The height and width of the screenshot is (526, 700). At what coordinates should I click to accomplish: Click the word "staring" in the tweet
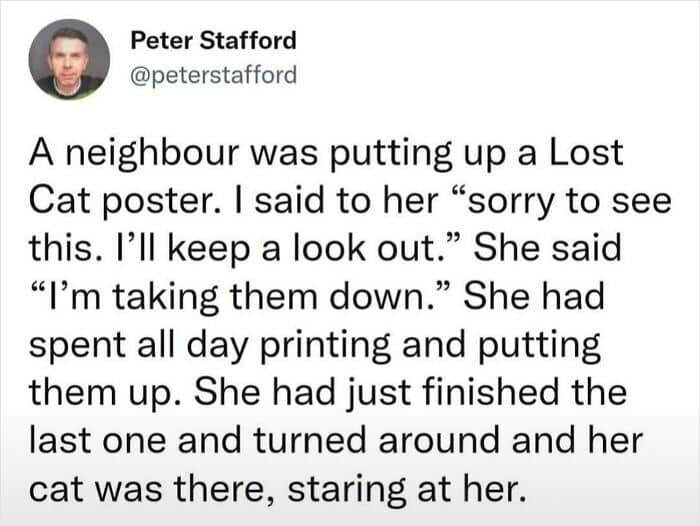[346, 490]
